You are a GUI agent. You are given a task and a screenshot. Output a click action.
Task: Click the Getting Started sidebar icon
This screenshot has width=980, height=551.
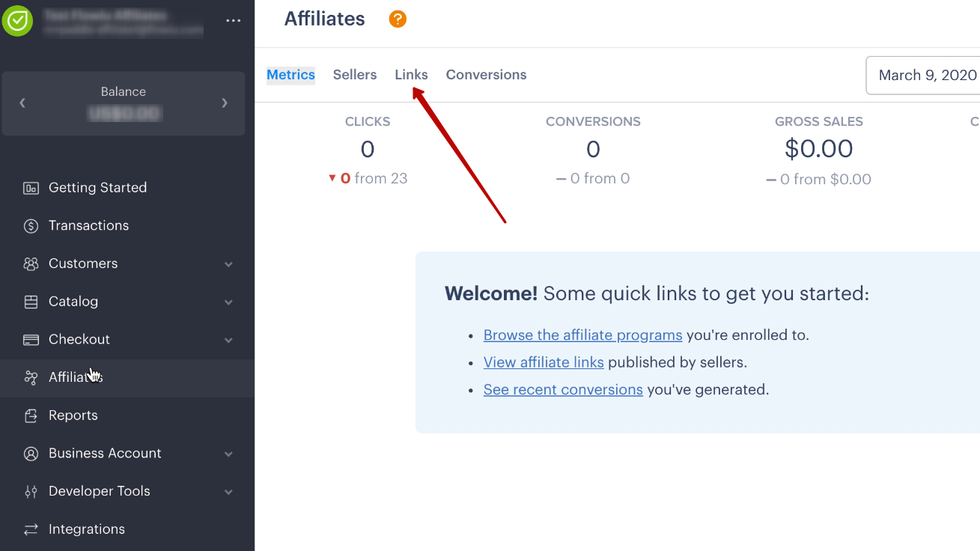(x=31, y=188)
